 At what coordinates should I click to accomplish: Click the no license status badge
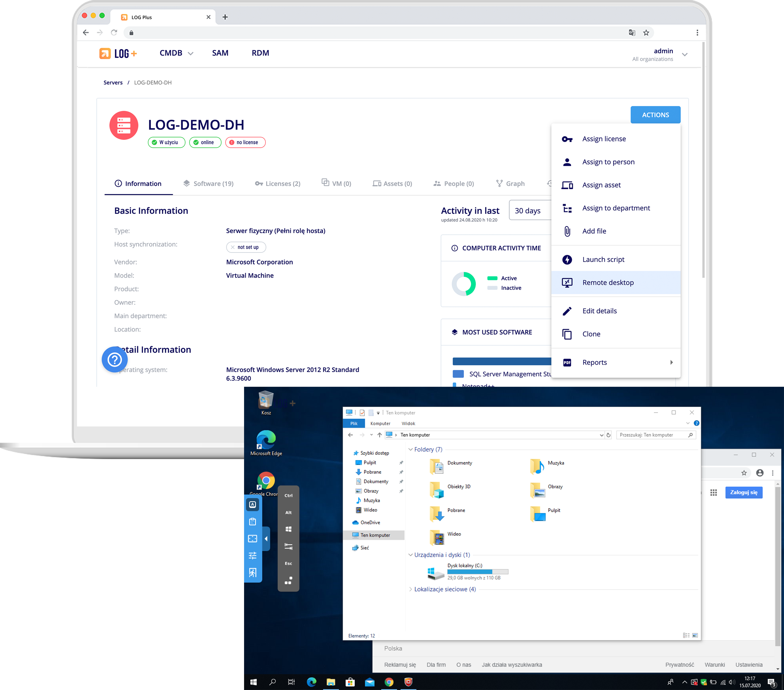pyautogui.click(x=245, y=142)
